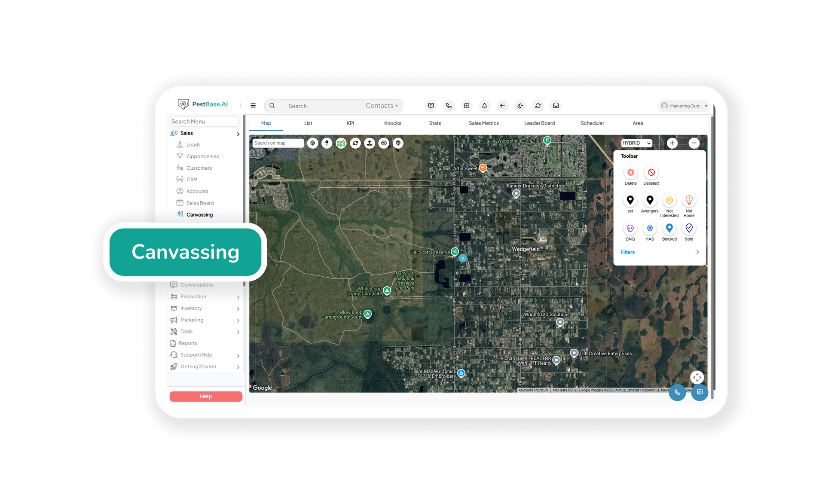Select the Sold pin status
The image size is (825, 504).
pos(689,232)
